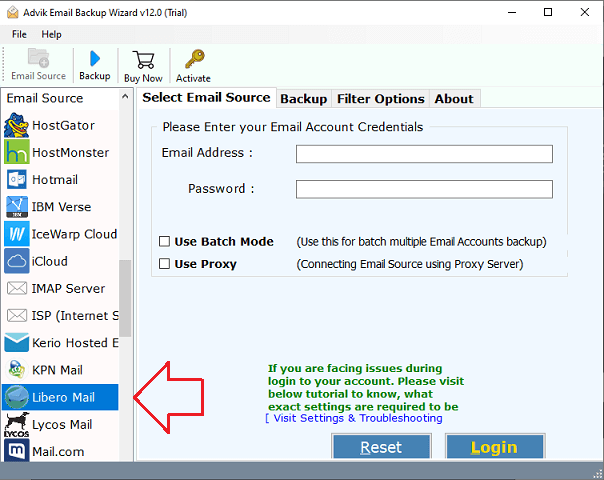Click the Email Source folder toolbar icon
The image size is (604, 480).
tap(38, 58)
